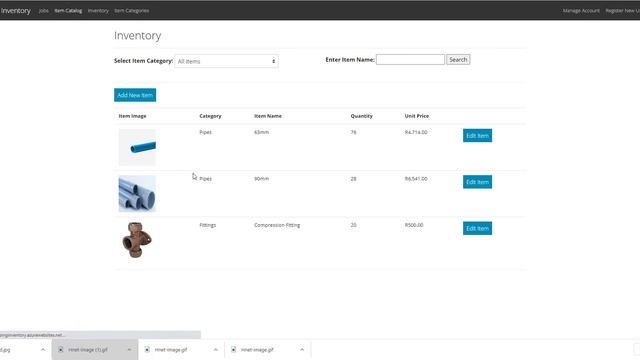Open Register New User link
Image resolution: width=640 pixels, height=360 pixels.
point(622,11)
